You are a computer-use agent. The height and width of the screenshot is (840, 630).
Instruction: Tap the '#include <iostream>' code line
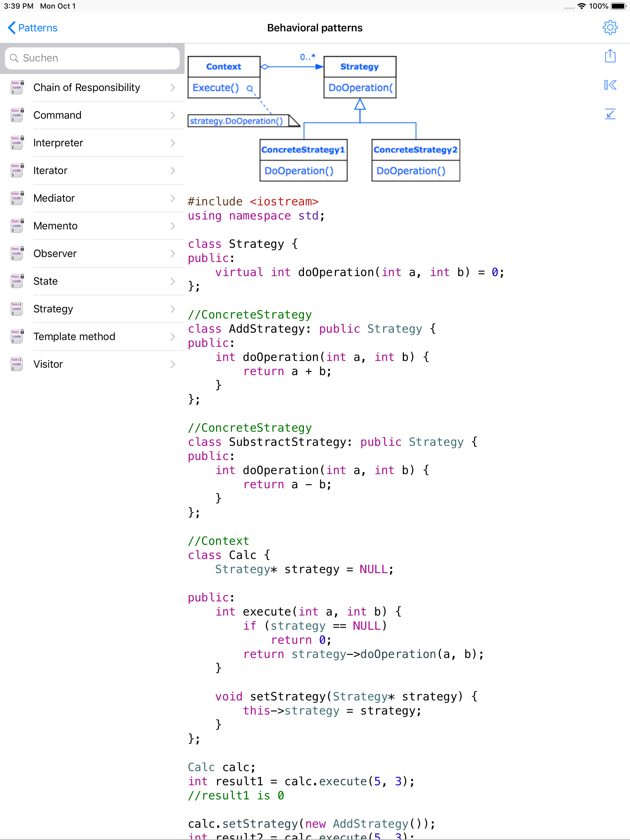coord(253,202)
